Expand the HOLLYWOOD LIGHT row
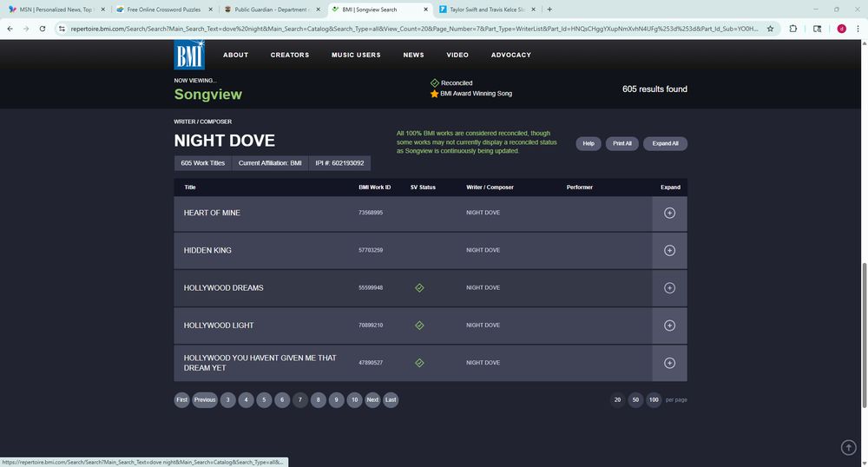 click(x=669, y=326)
